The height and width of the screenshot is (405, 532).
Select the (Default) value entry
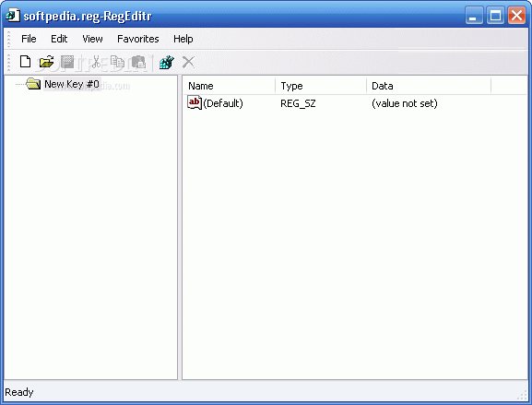223,103
